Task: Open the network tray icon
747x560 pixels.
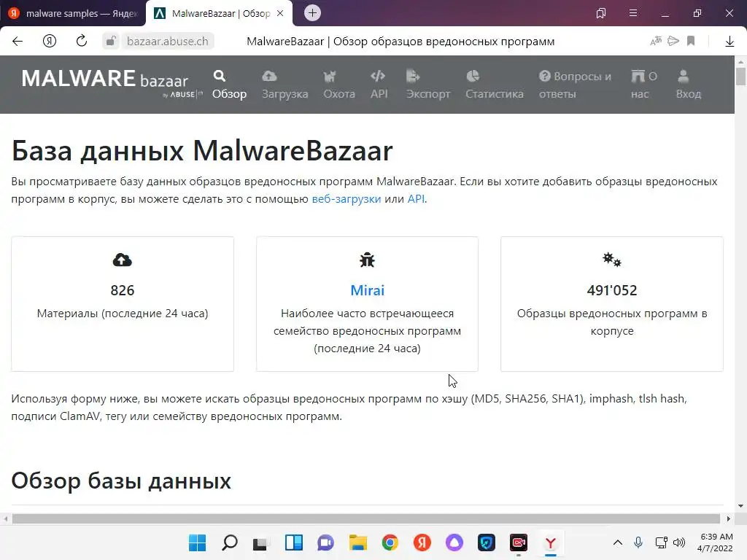Action: point(661,542)
